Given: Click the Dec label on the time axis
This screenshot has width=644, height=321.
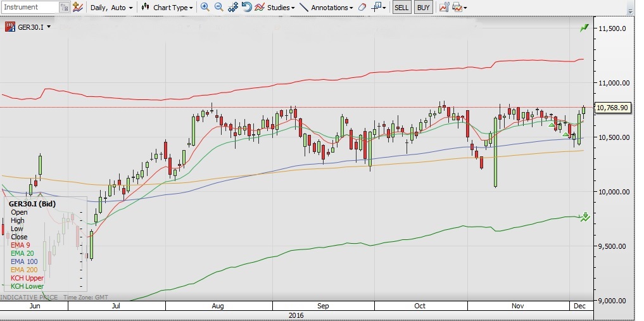Looking at the screenshot, I should (x=580, y=306).
